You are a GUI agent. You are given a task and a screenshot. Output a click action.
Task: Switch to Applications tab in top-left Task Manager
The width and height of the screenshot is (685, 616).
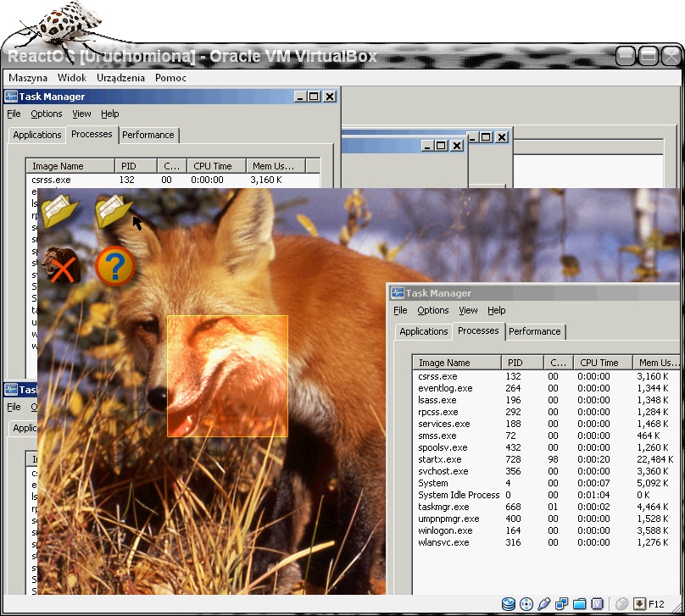pyautogui.click(x=37, y=135)
